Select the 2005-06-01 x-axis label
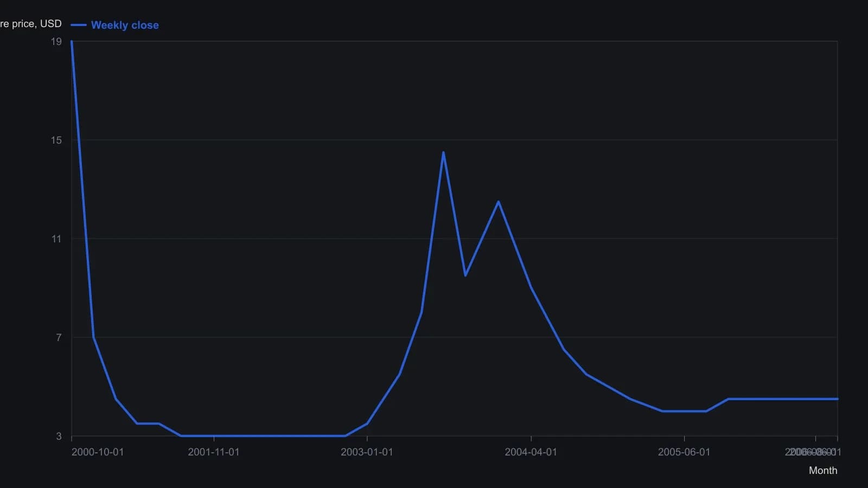Image resolution: width=868 pixels, height=488 pixels. tap(684, 452)
